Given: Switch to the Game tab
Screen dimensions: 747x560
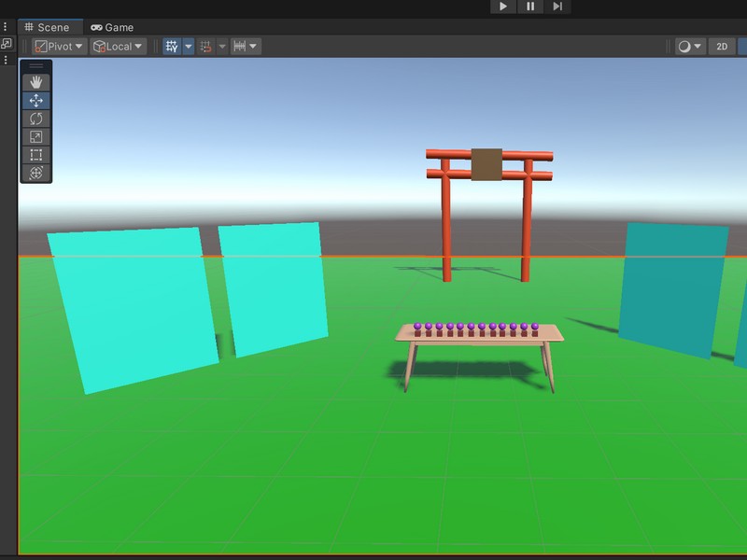Looking at the screenshot, I should [112, 27].
